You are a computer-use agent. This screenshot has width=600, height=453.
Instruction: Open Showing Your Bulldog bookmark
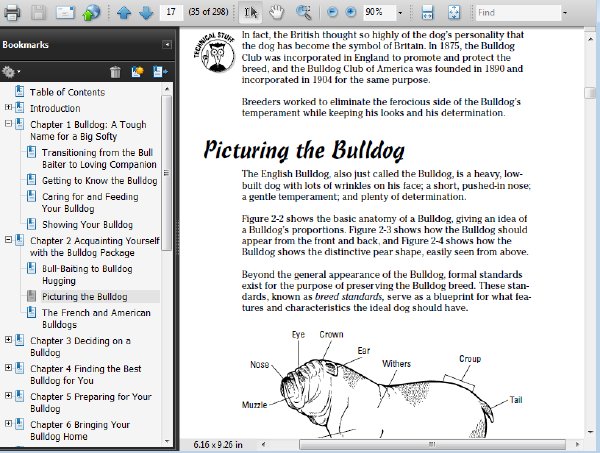pyautogui.click(x=87, y=225)
